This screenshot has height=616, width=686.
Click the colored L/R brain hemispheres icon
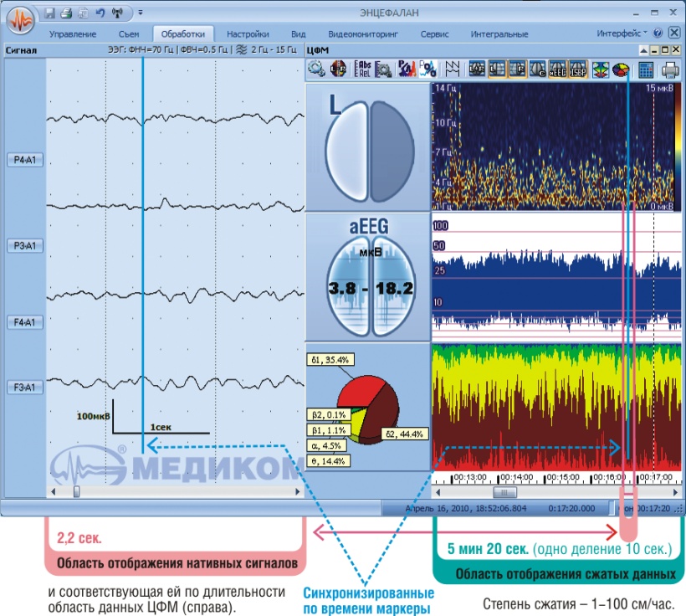pos(338,69)
